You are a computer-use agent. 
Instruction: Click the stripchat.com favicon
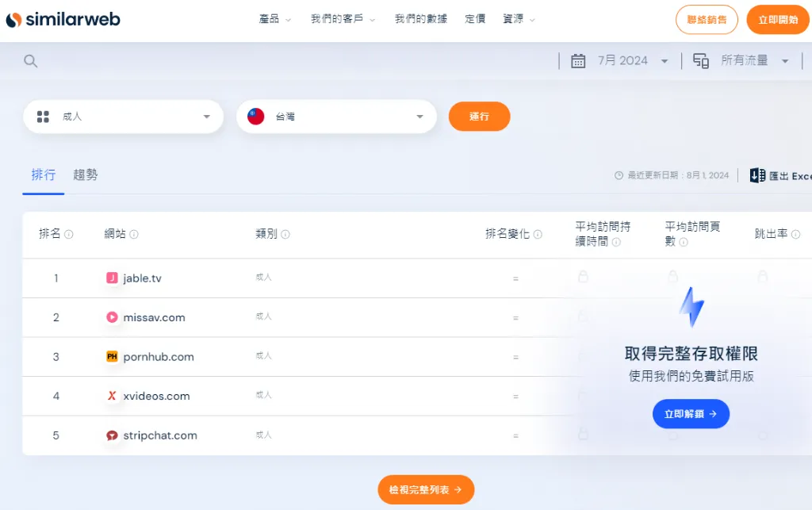pos(112,435)
